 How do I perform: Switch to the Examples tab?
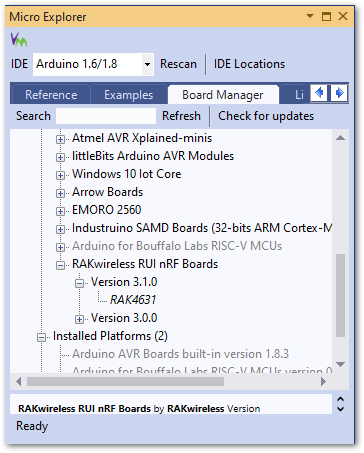point(129,95)
